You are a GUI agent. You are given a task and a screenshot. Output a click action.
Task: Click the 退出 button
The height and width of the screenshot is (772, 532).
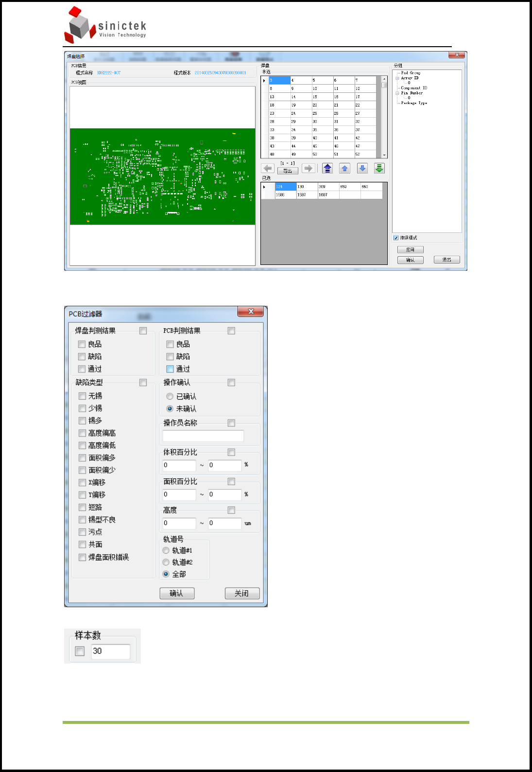pos(447,260)
